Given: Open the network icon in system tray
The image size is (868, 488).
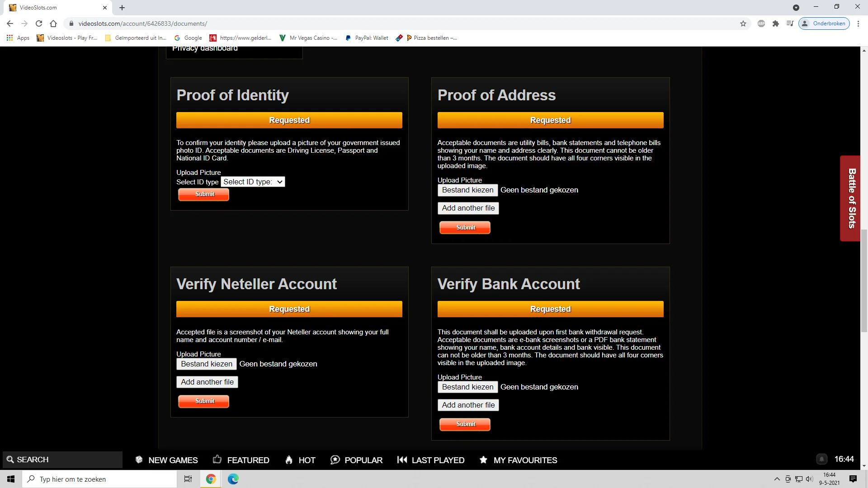Looking at the screenshot, I should click(x=799, y=479).
